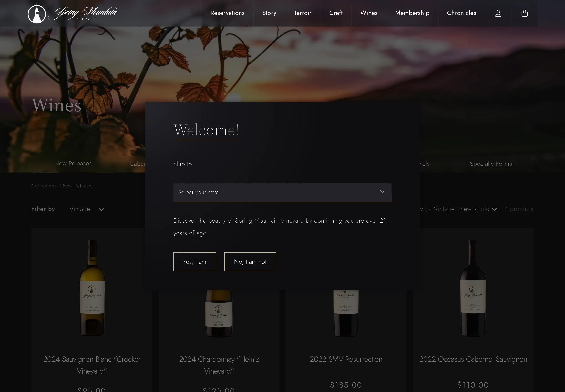Click the 4 products count text
Screen dimensions: 565x392
pyautogui.click(x=519, y=209)
